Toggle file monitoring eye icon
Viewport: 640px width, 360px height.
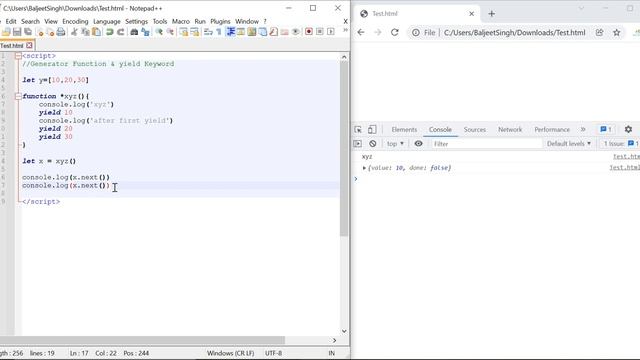pyautogui.click(x=296, y=32)
